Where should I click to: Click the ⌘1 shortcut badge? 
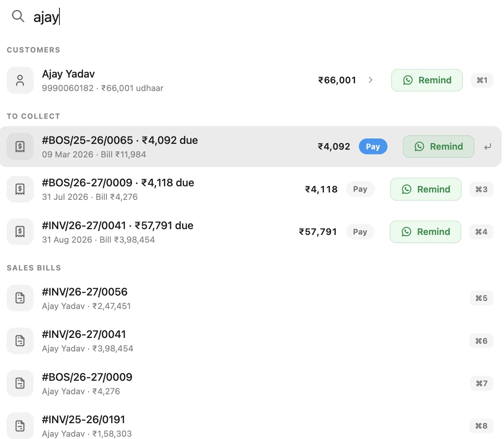482,80
